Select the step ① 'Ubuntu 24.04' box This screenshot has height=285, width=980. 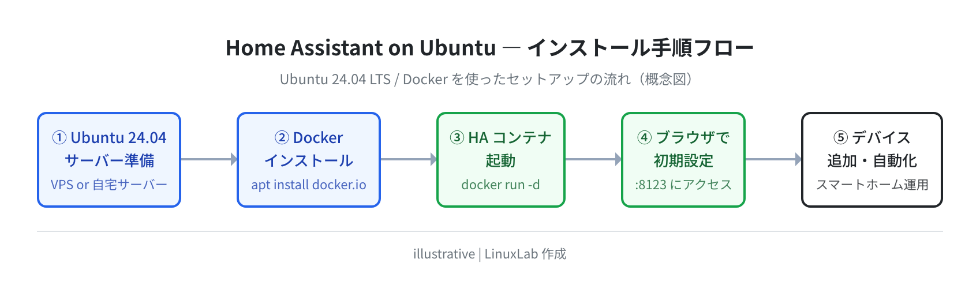(109, 160)
